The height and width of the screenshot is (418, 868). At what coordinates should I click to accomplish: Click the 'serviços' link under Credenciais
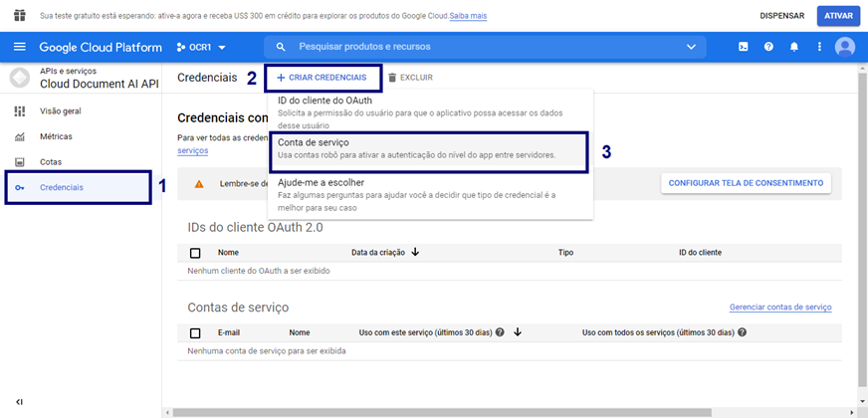click(x=193, y=150)
